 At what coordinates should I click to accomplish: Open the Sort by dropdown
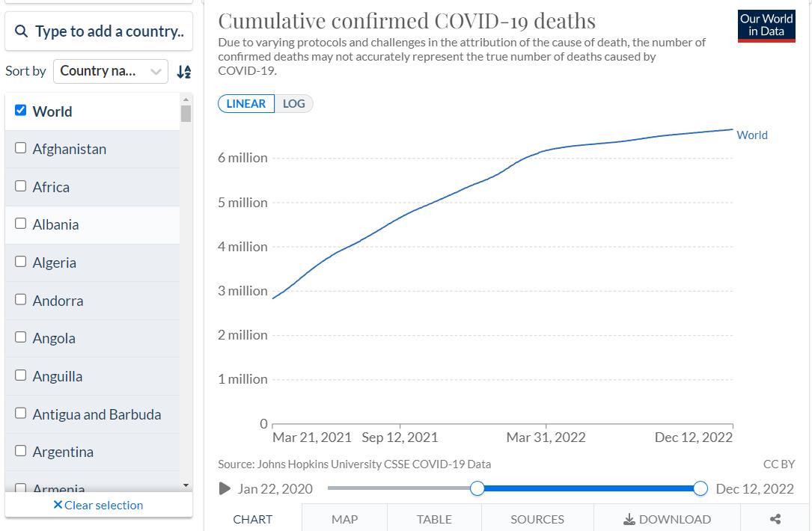[x=111, y=71]
